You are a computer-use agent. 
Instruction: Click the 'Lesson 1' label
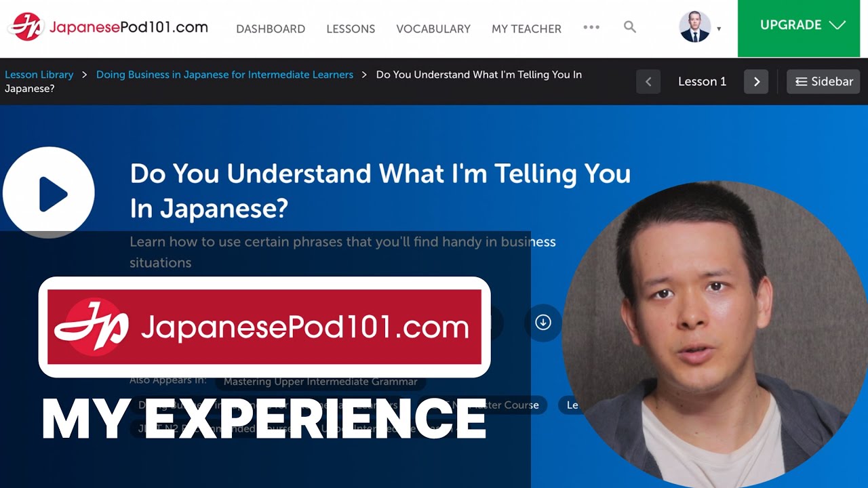pos(702,81)
